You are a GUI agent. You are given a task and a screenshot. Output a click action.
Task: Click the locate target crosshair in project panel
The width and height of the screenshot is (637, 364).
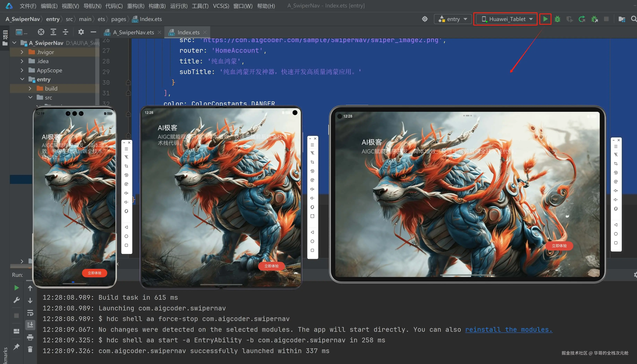tap(41, 32)
